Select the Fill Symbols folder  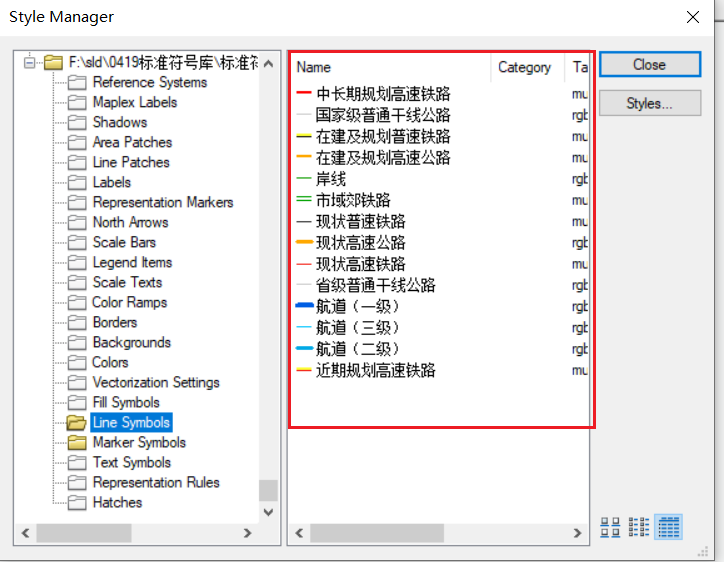click(126, 402)
